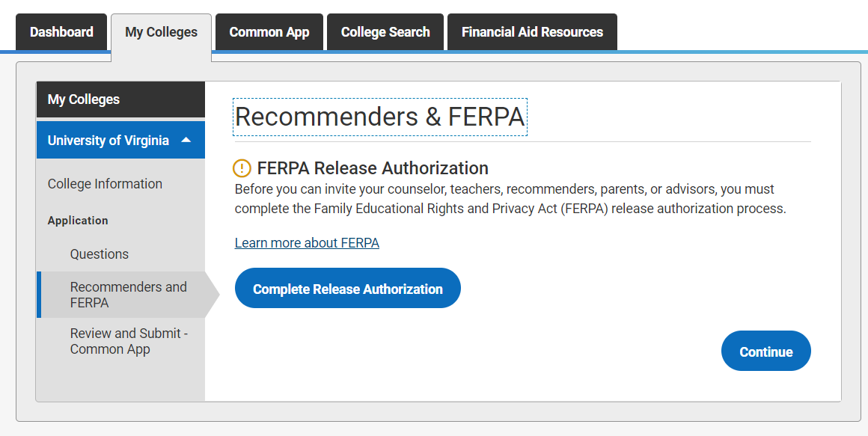Collapse the caret arrow beside University of Virginia
This screenshot has width=868, height=436.
[x=186, y=140]
